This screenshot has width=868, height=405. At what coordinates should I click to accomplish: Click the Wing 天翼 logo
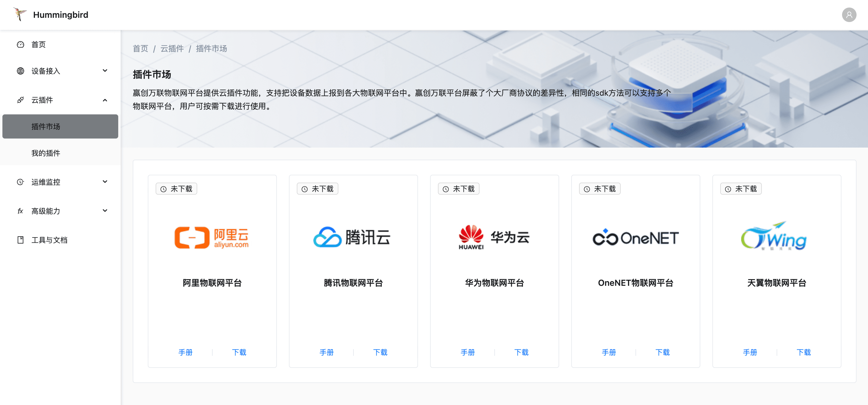tap(774, 236)
